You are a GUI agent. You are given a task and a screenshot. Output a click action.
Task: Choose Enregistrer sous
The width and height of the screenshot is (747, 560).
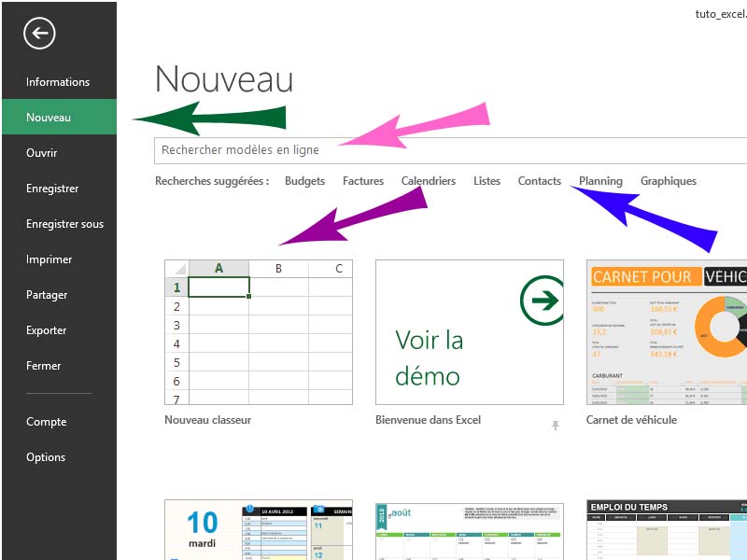(x=64, y=224)
